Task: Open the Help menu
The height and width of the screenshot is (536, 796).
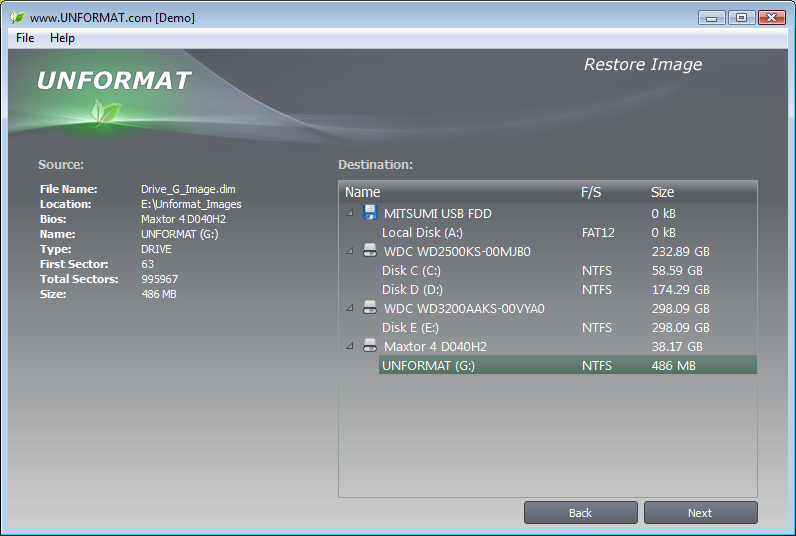Action: (x=62, y=38)
